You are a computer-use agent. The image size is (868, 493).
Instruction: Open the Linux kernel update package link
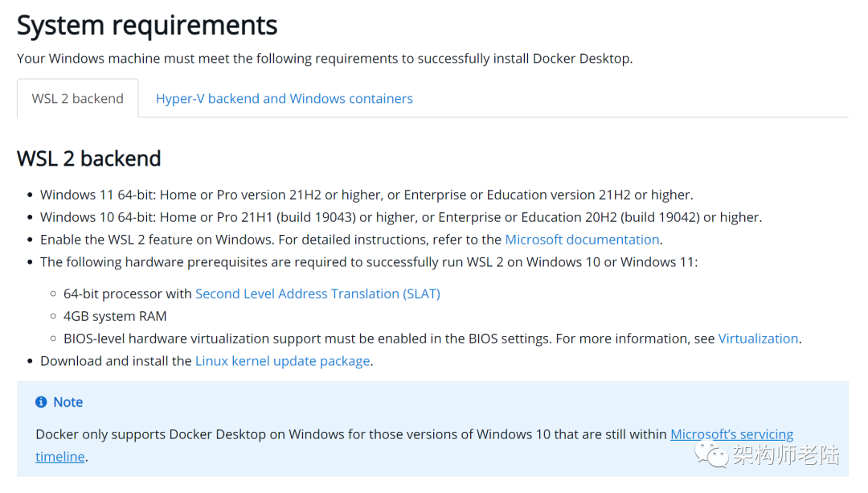coord(282,361)
